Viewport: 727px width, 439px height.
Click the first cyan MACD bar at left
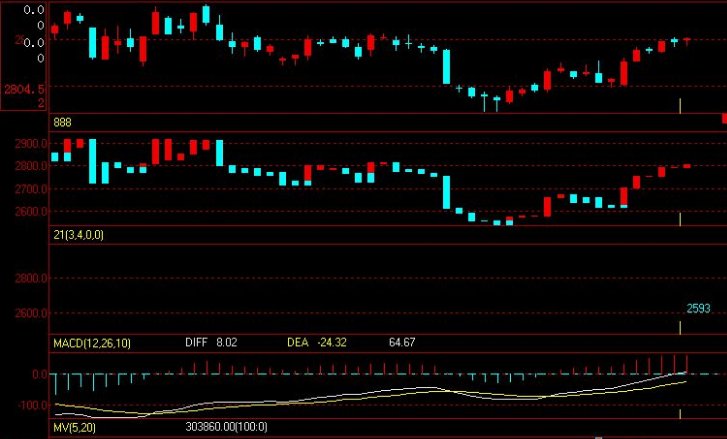point(54,383)
